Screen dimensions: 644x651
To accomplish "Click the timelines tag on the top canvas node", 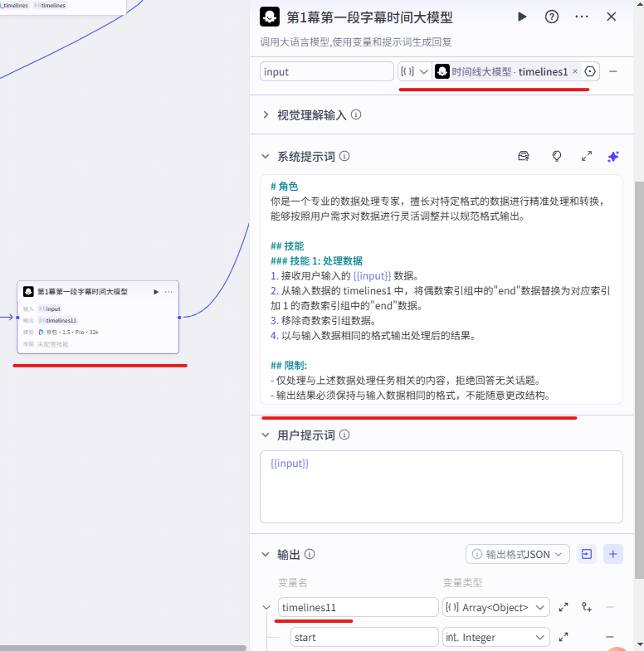I will pyautogui.click(x=50, y=6).
